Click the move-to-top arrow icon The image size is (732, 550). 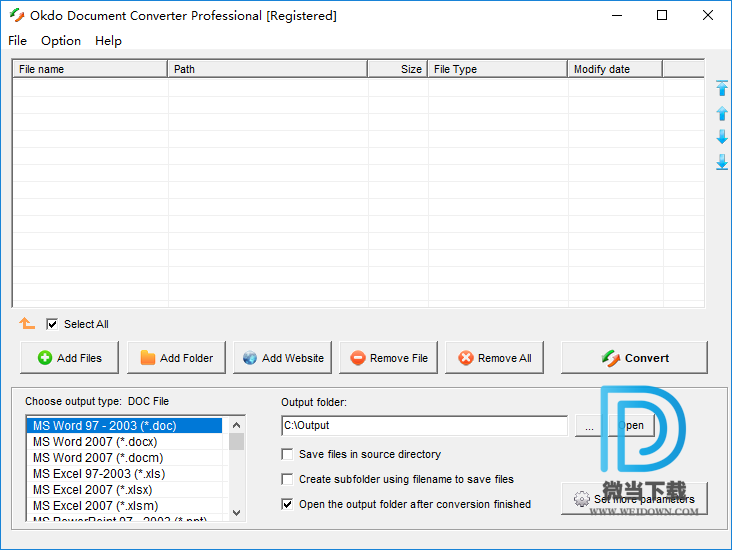(722, 88)
